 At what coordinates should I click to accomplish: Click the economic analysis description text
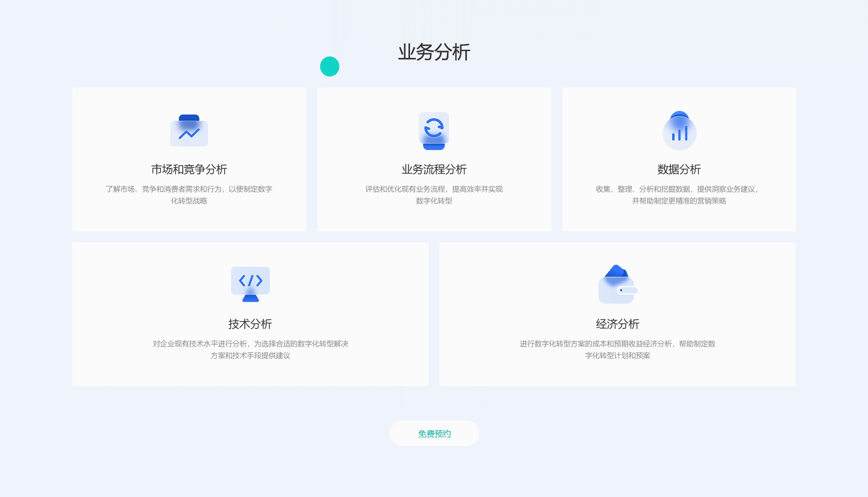[x=617, y=350]
